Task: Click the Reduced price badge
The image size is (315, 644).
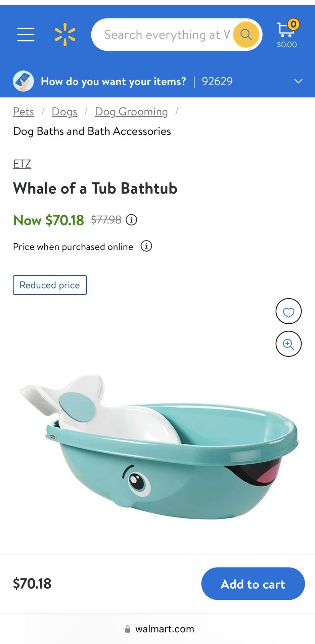Action: point(50,285)
